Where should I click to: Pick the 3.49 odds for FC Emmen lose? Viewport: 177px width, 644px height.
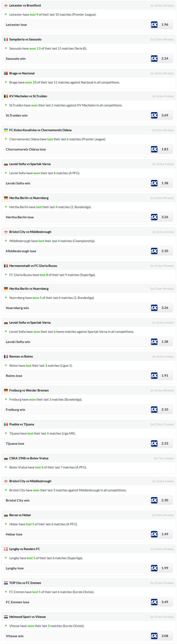165,602
